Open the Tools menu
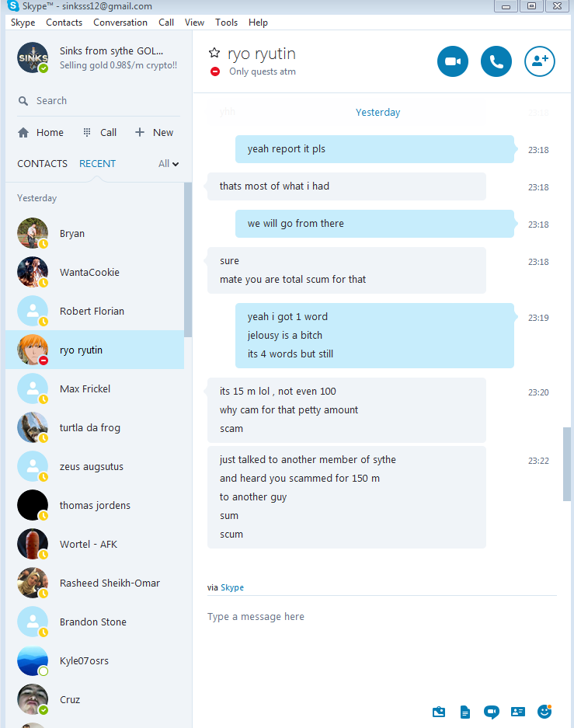Screen dimensions: 574x728 coord(227,23)
